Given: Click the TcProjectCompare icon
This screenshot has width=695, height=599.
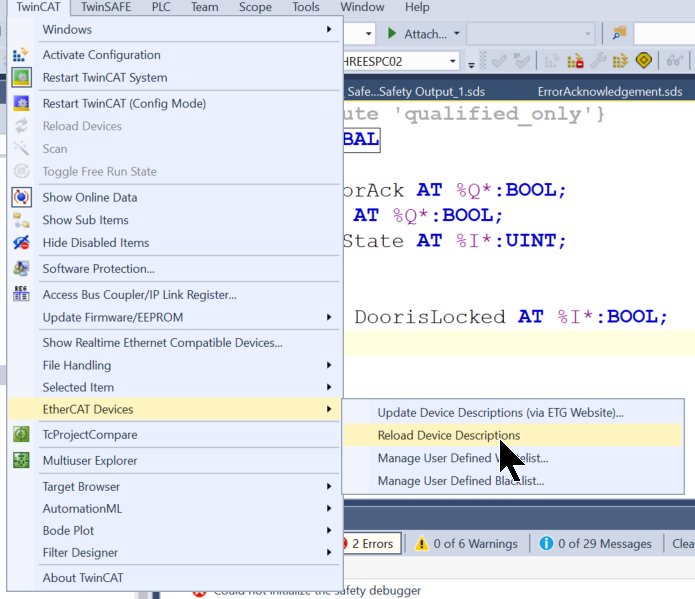Looking at the screenshot, I should [x=21, y=435].
